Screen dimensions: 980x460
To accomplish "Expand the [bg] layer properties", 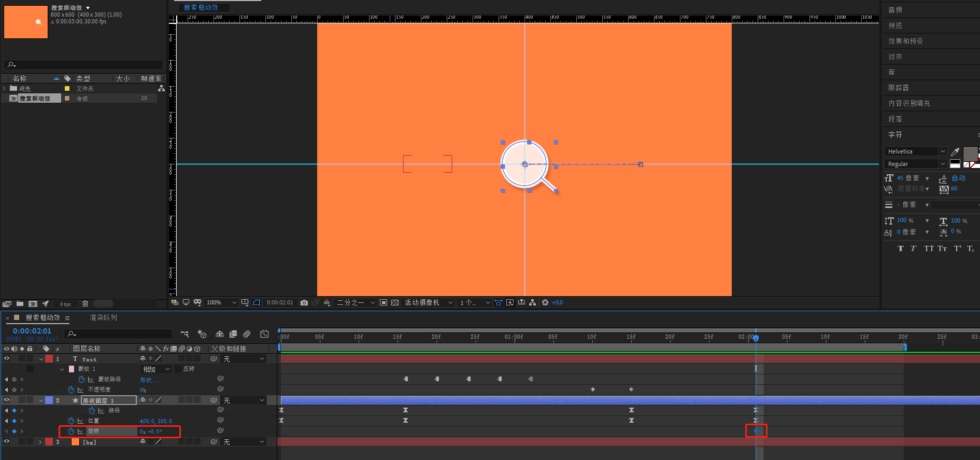I will click(40, 442).
